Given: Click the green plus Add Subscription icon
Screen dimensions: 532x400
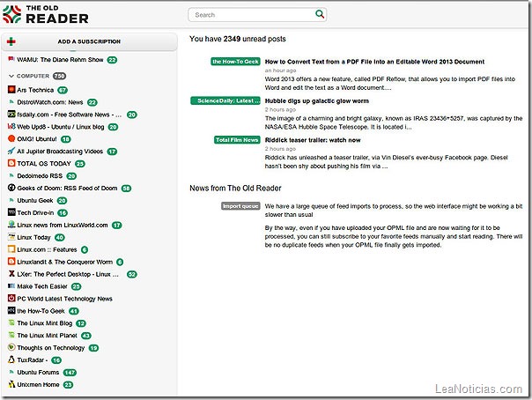Looking at the screenshot, I should 11,41.
